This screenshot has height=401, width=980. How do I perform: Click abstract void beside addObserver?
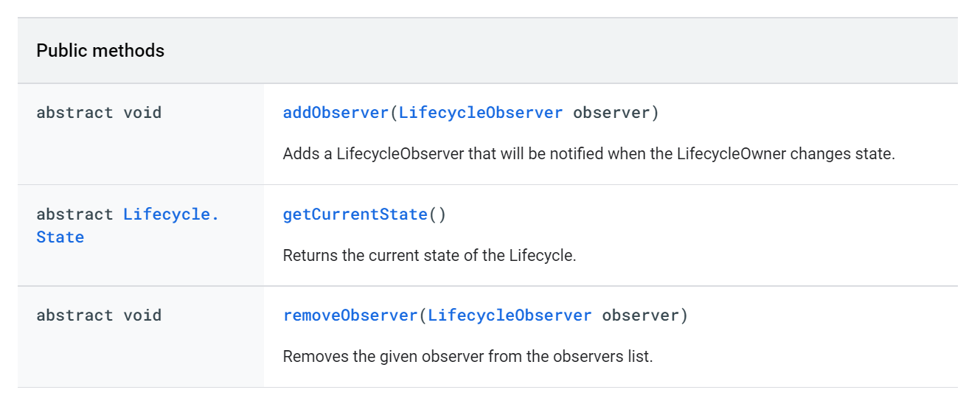pyautogui.click(x=99, y=113)
